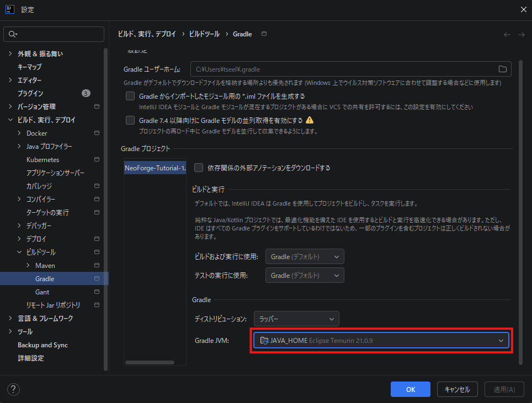Click the search magnifier icon in settings
532x403 pixels.
(12, 34)
